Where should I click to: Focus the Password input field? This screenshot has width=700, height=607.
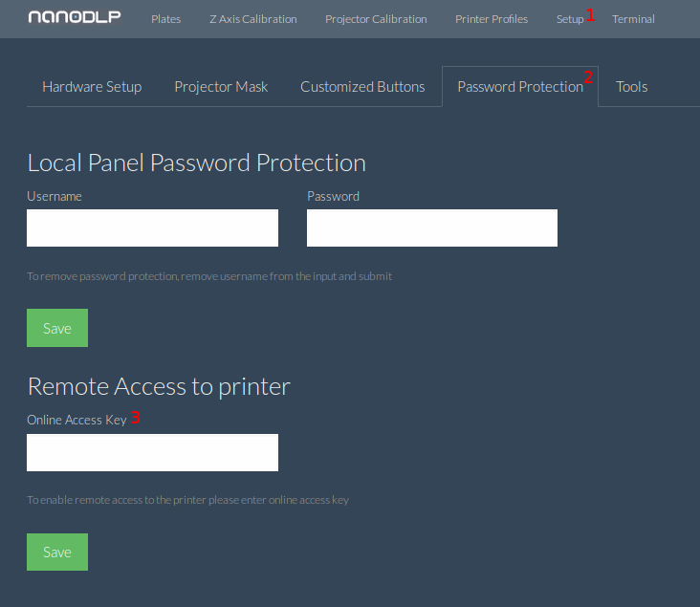[x=432, y=228]
